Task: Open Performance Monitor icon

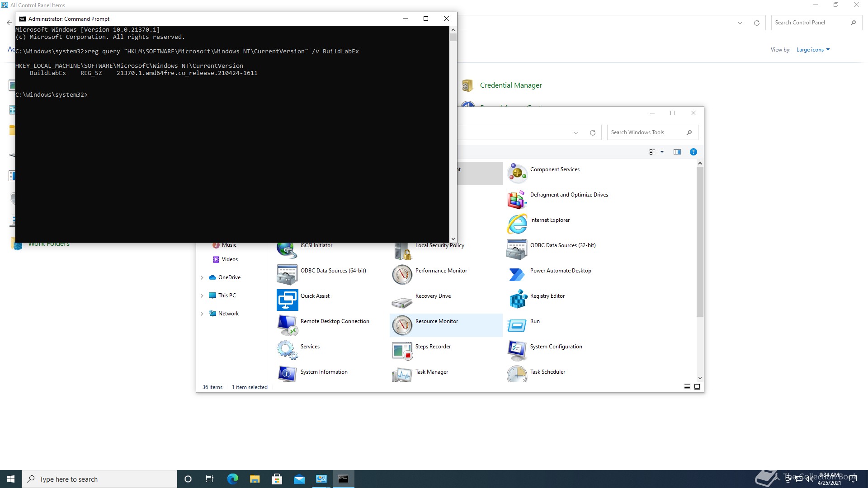Action: tap(402, 274)
